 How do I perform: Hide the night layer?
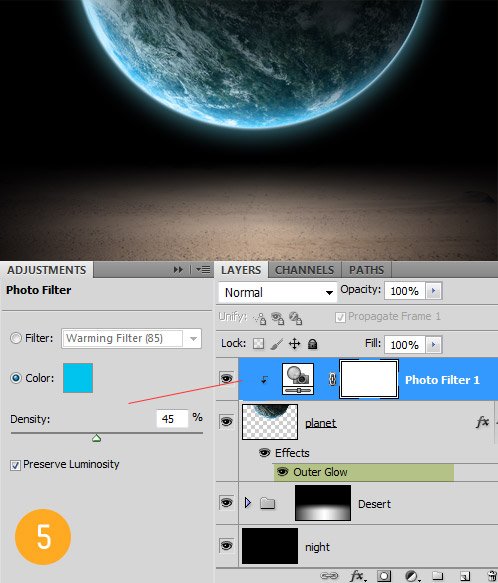pos(227,545)
